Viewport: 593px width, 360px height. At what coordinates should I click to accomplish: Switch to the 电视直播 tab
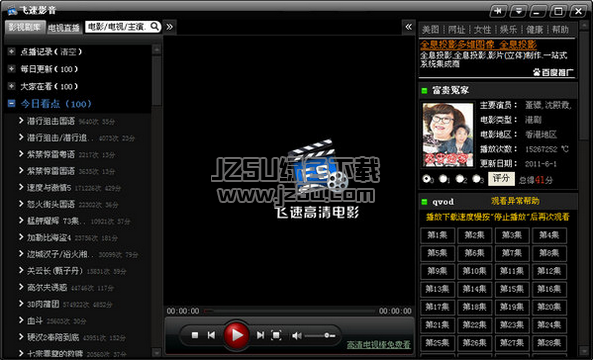(x=64, y=28)
